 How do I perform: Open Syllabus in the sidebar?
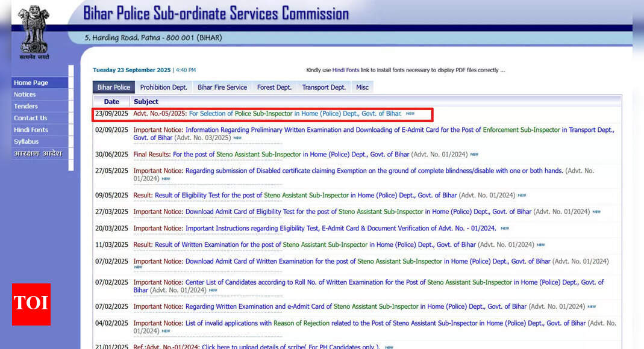(39, 141)
